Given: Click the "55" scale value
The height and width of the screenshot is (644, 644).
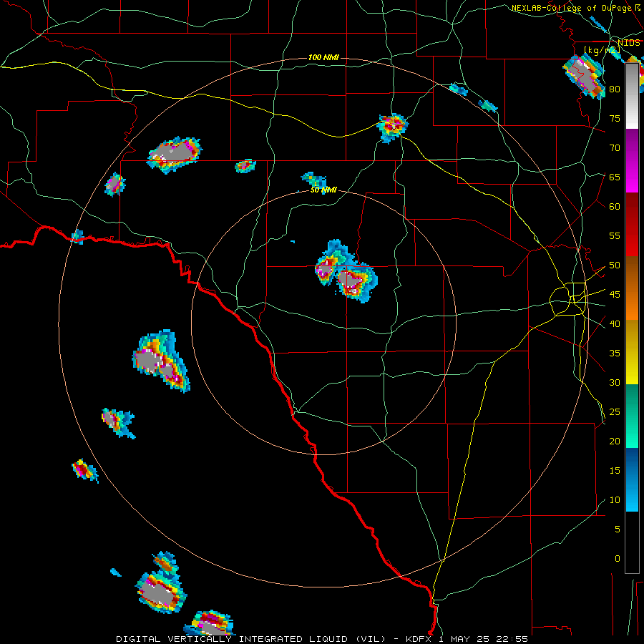Looking at the screenshot, I should (615, 235).
